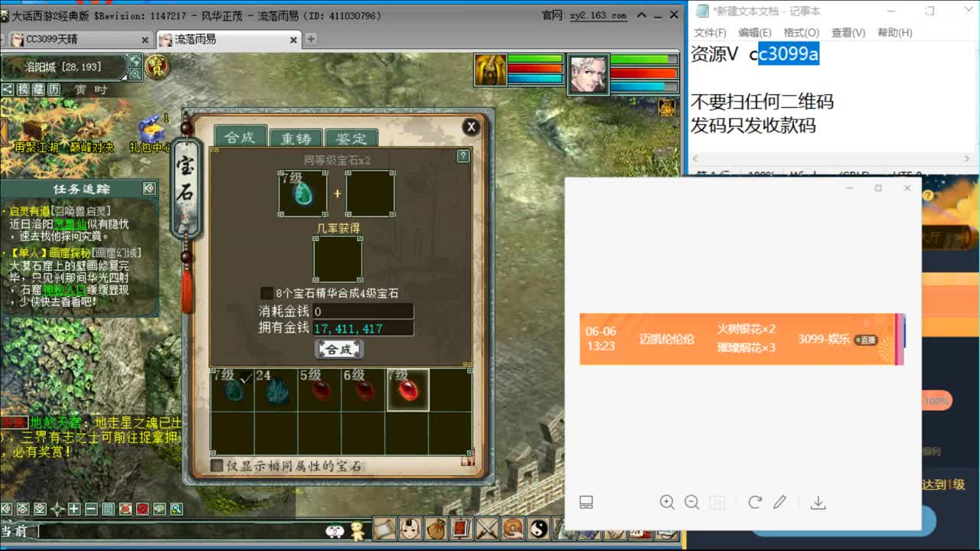Download the image from viewer
Viewport: 980px width, 551px height.
point(818,502)
